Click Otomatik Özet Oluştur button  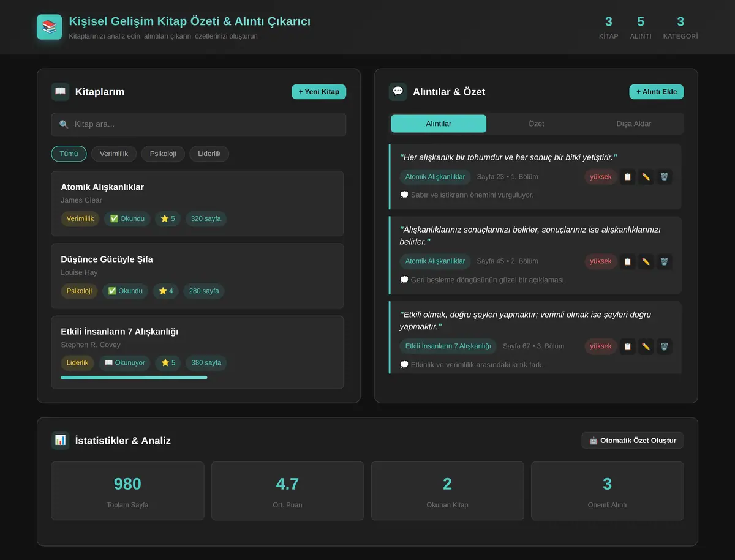point(633,441)
